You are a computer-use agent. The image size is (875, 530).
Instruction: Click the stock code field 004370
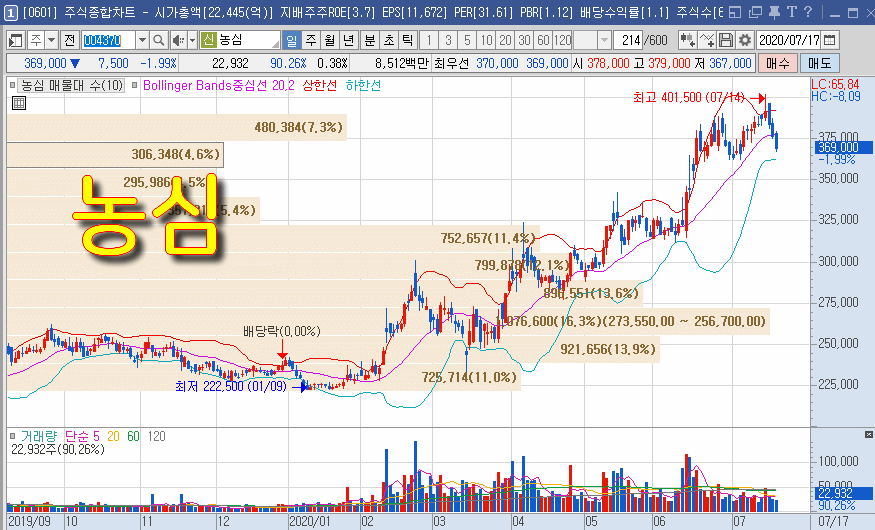pos(108,40)
